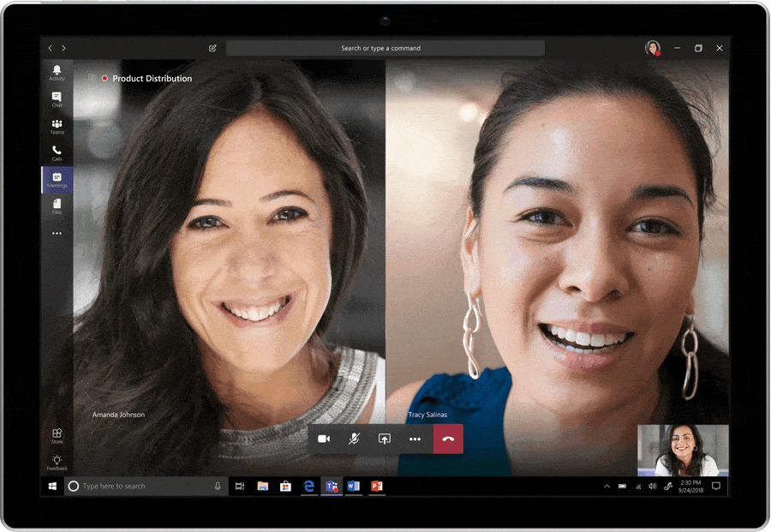
Task: Compose a new chat with the pencil icon
Action: [x=212, y=48]
